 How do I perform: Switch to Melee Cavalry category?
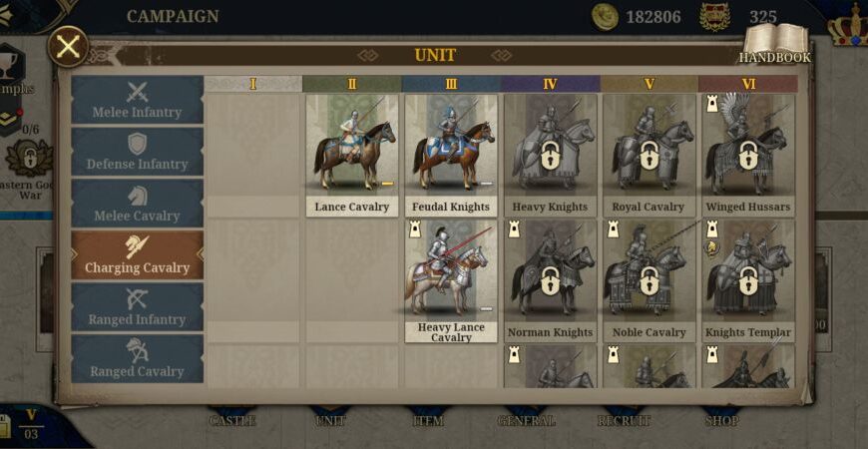(137, 204)
